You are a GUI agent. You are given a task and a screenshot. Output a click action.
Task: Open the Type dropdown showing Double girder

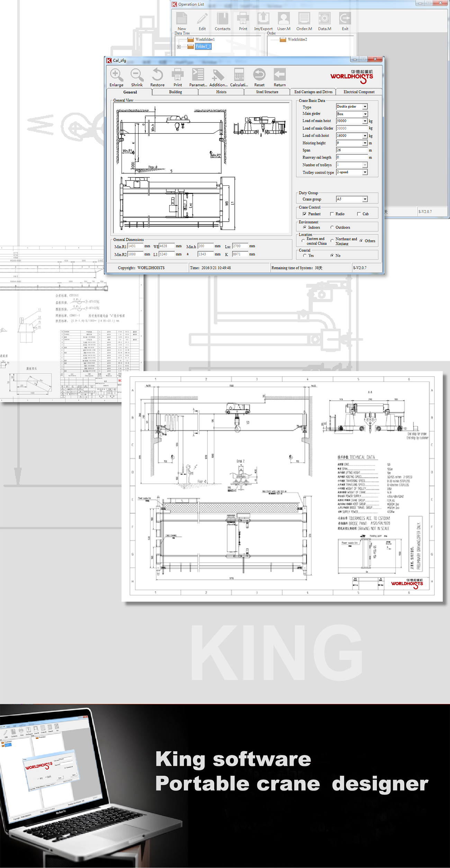pos(365,107)
